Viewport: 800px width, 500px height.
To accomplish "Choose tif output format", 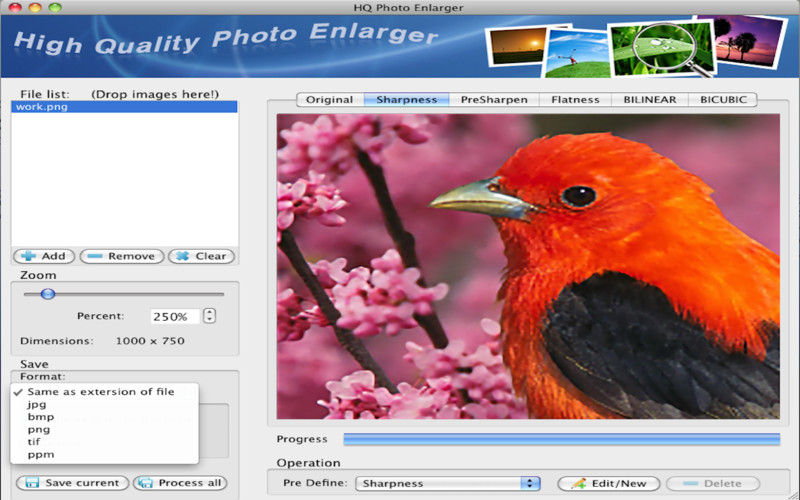I will tap(104, 442).
